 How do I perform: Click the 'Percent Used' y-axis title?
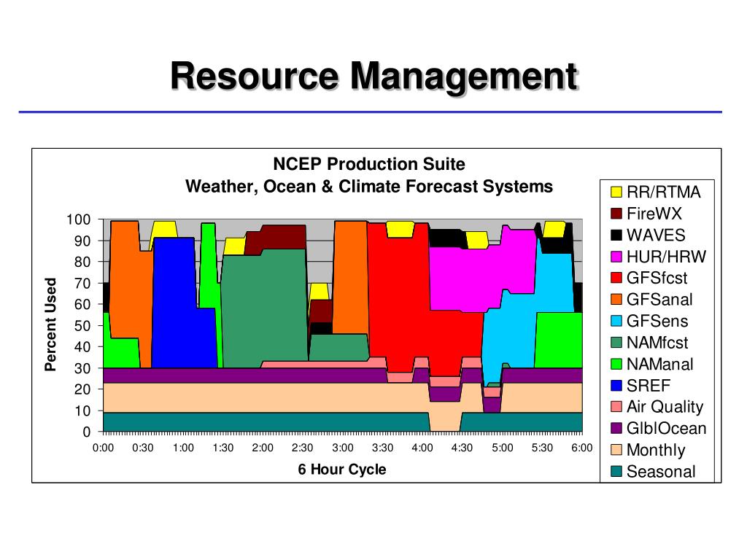tap(50, 324)
